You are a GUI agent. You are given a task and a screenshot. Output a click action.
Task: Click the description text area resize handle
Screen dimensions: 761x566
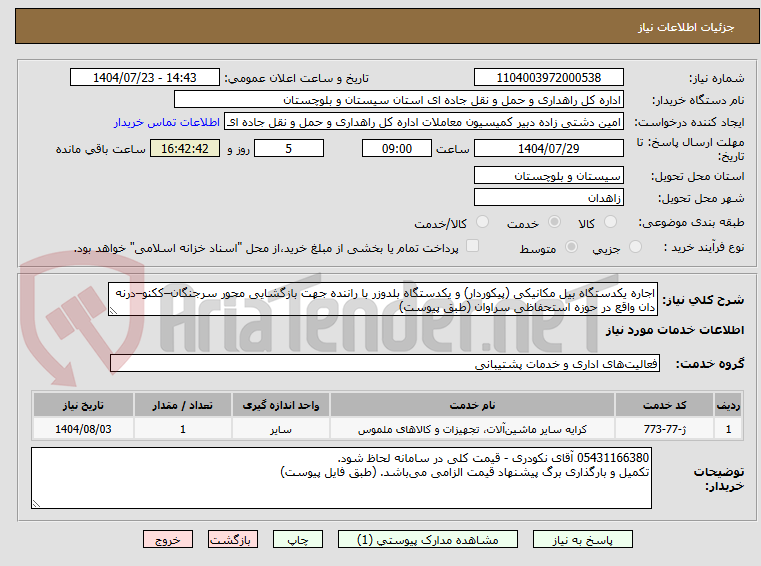point(114,311)
